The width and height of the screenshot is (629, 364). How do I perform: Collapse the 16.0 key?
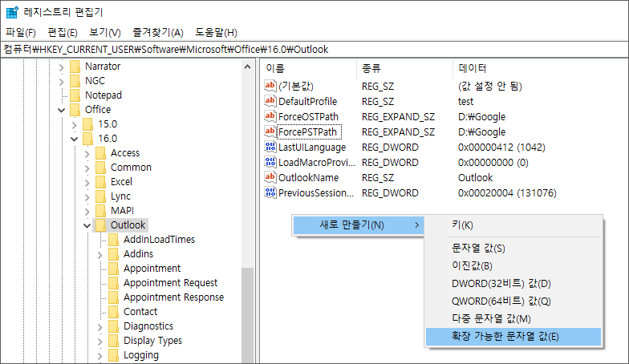pyautogui.click(x=74, y=140)
